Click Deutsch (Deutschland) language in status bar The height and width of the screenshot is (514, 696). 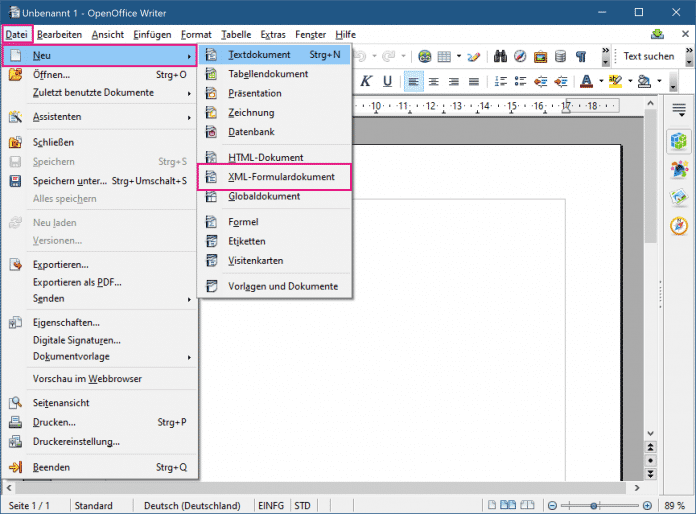click(196, 506)
